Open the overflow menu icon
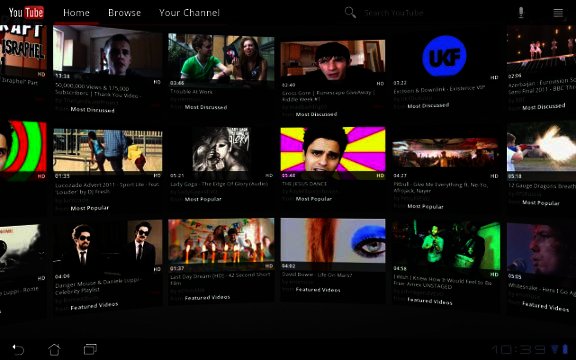Image resolution: width=576 pixels, height=360 pixels. [558, 13]
